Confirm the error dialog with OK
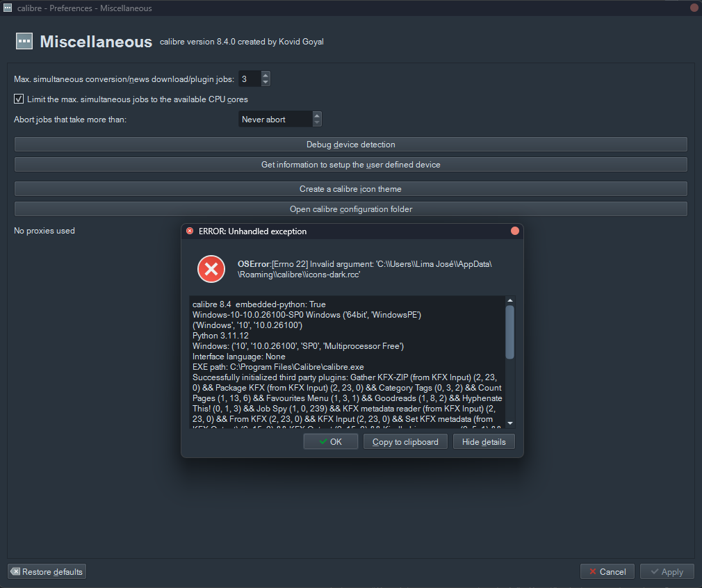The height and width of the screenshot is (588, 702). coord(330,441)
